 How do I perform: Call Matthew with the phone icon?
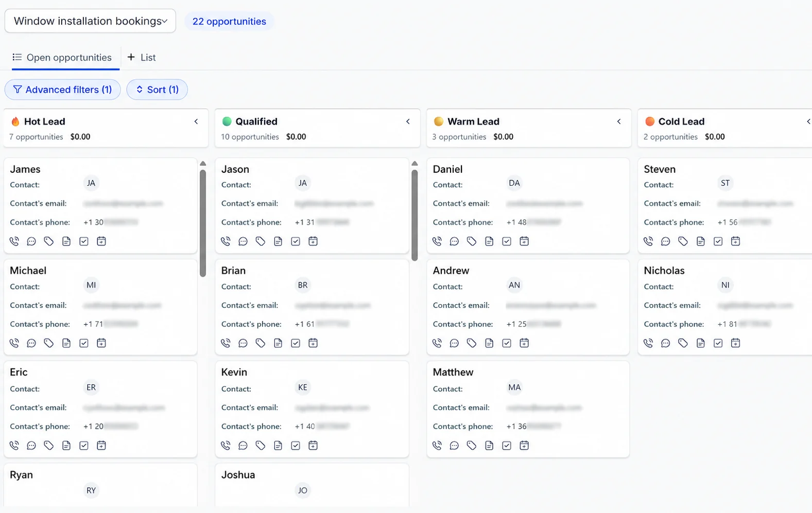pos(437,446)
